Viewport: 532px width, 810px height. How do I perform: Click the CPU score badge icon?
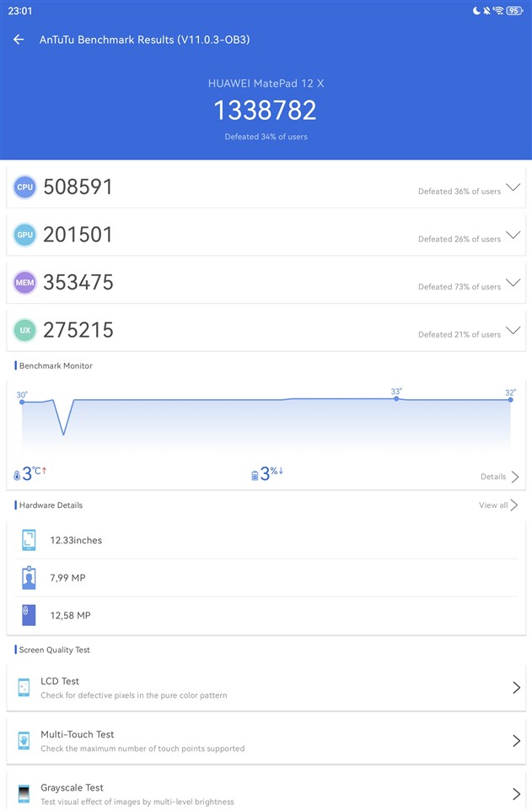pyautogui.click(x=25, y=187)
